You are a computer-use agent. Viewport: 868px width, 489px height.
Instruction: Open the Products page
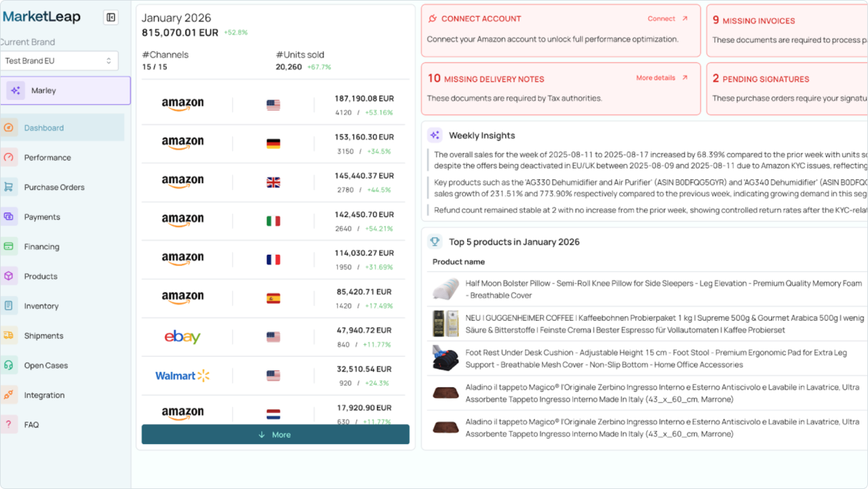pos(41,277)
